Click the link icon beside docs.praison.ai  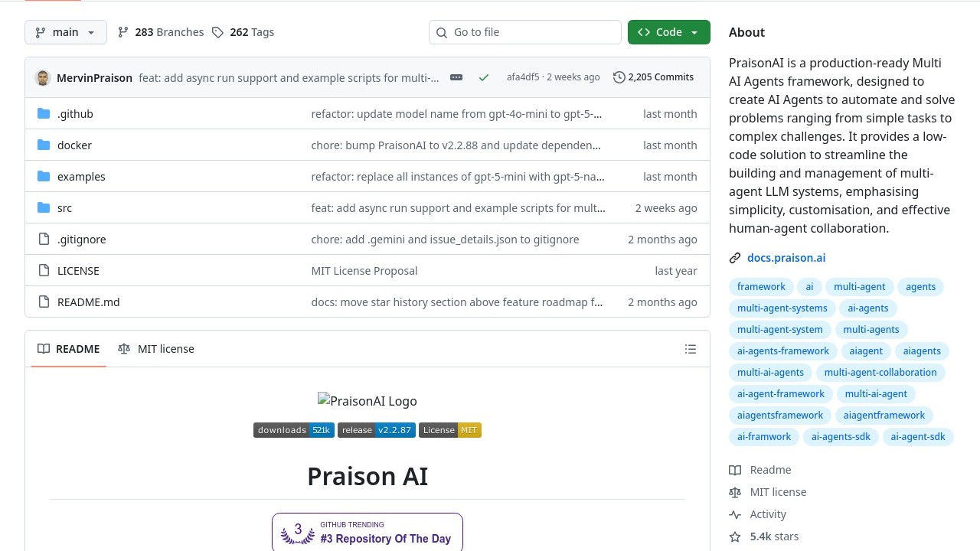click(x=735, y=258)
